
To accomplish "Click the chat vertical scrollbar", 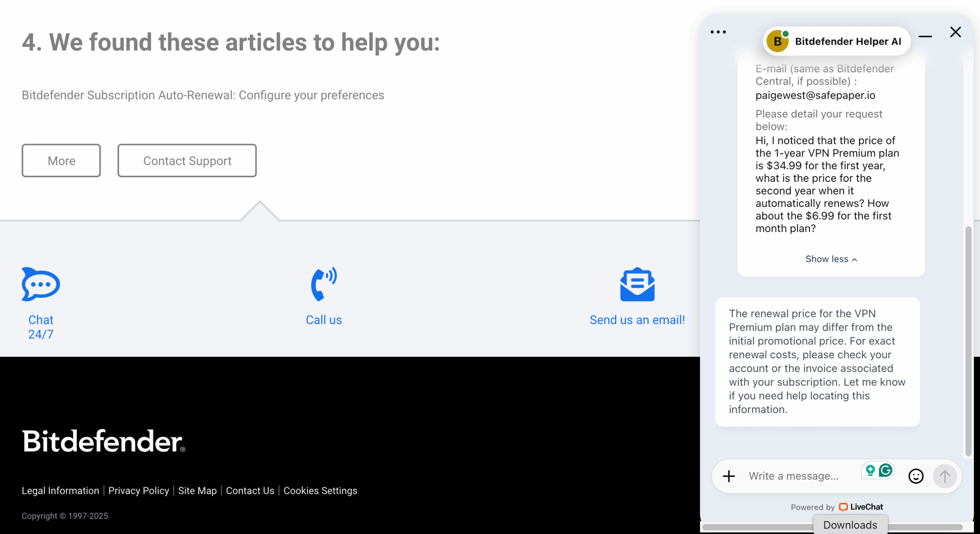I will (969, 341).
